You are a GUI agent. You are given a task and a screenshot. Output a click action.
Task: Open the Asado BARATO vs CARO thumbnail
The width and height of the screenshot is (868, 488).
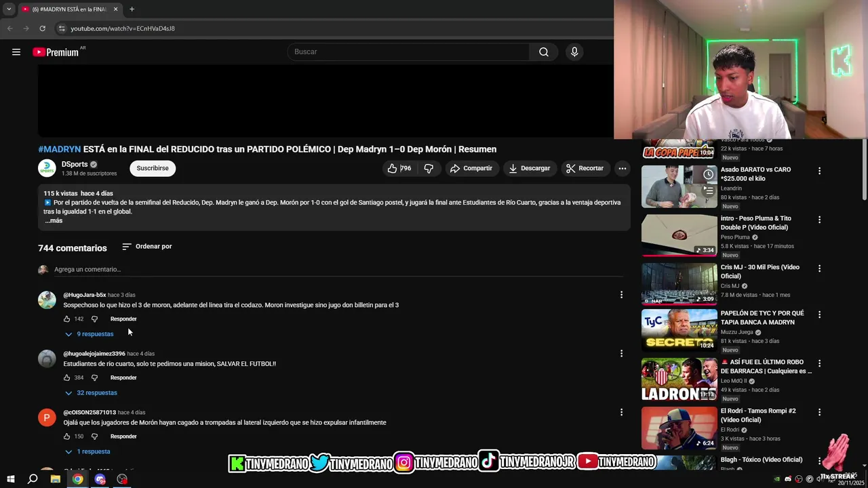[x=679, y=186]
